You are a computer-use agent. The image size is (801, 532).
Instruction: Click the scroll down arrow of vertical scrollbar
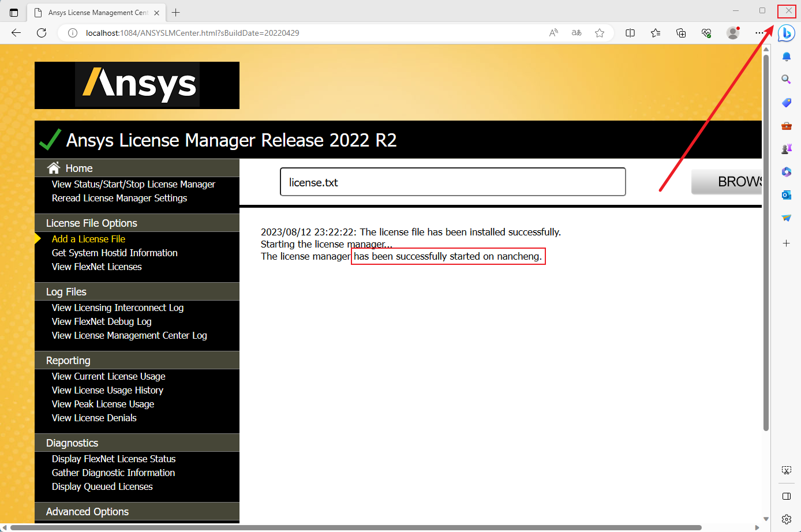[x=766, y=519]
